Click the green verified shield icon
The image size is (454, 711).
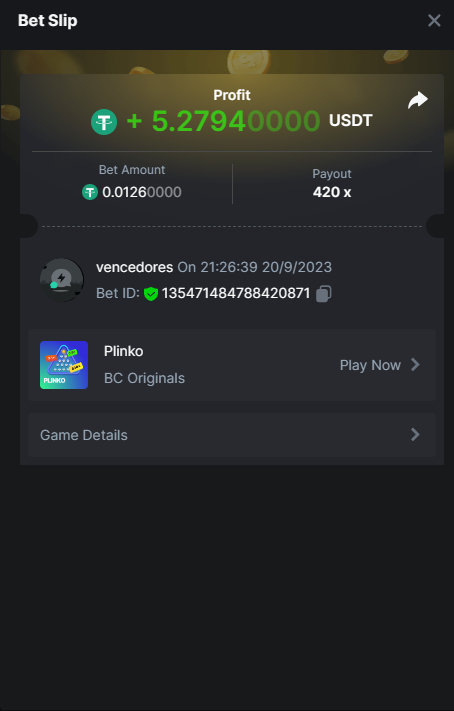click(x=151, y=294)
